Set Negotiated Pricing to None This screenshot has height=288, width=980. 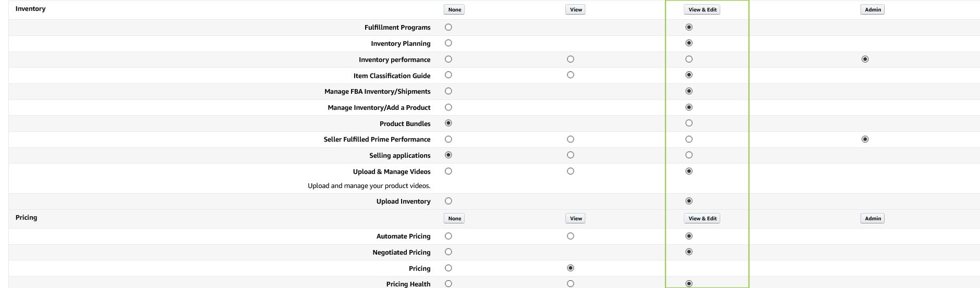449,252
